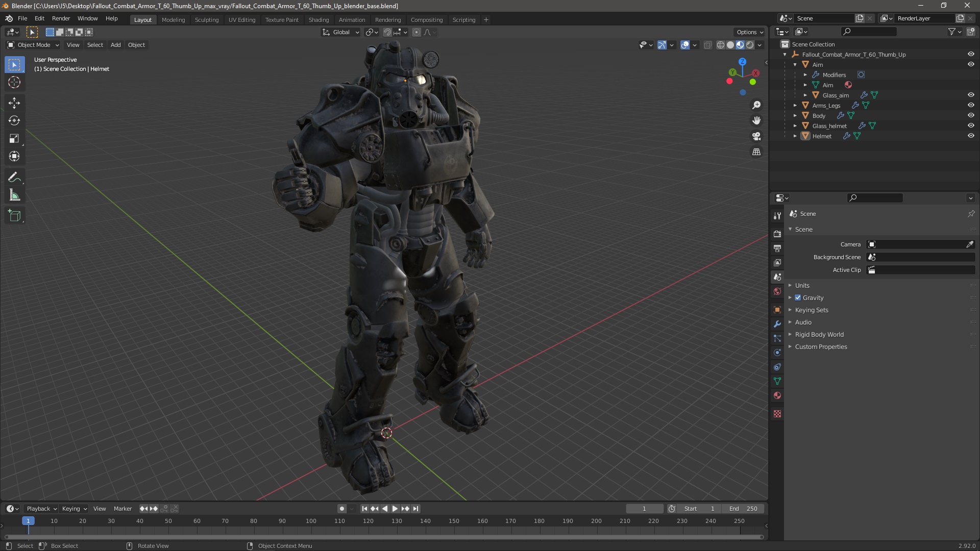Screen dimensions: 980x551
Task: Jump to the timeline end frame
Action: coord(416,509)
